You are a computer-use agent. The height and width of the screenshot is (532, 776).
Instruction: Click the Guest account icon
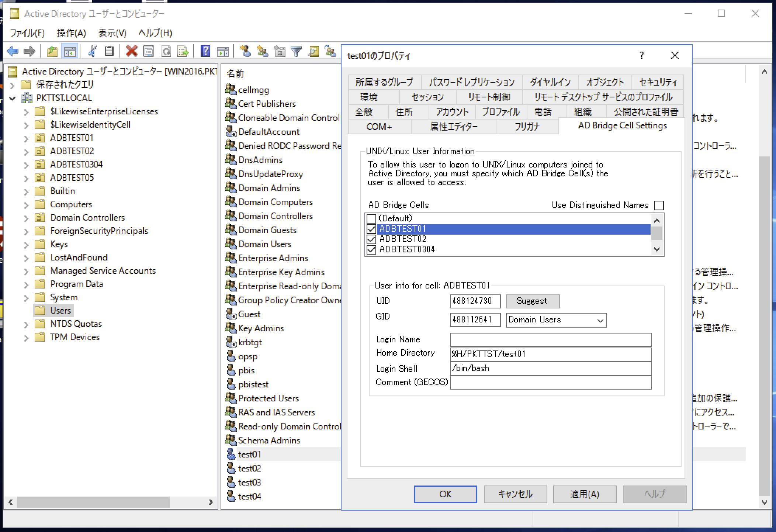pos(231,314)
